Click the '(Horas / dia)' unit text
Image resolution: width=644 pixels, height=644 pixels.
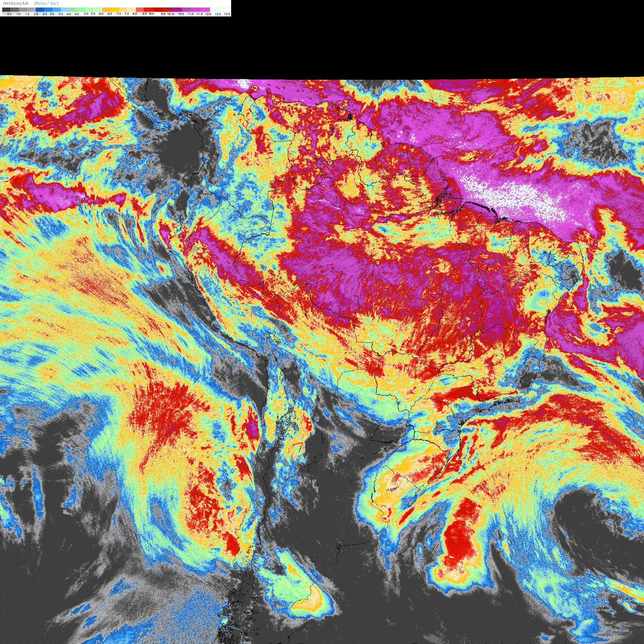click(x=46, y=3)
